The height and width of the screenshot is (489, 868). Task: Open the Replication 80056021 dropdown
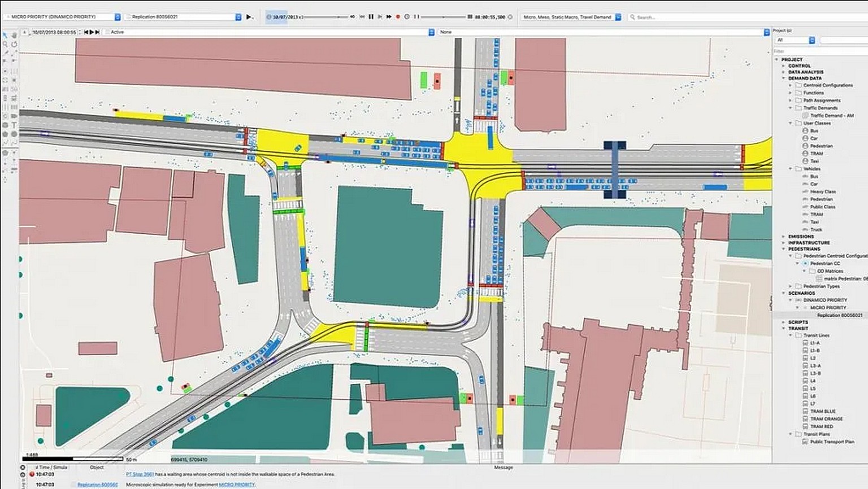coord(183,17)
